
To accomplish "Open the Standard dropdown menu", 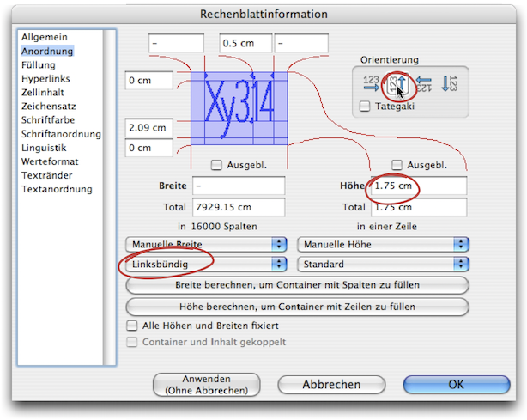I will coord(383,265).
